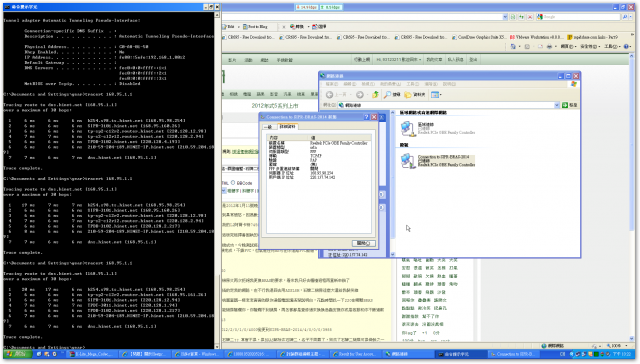This screenshot has width=640, height=364.
Task: Click Print icon in browser command bar
Action: 549,47
